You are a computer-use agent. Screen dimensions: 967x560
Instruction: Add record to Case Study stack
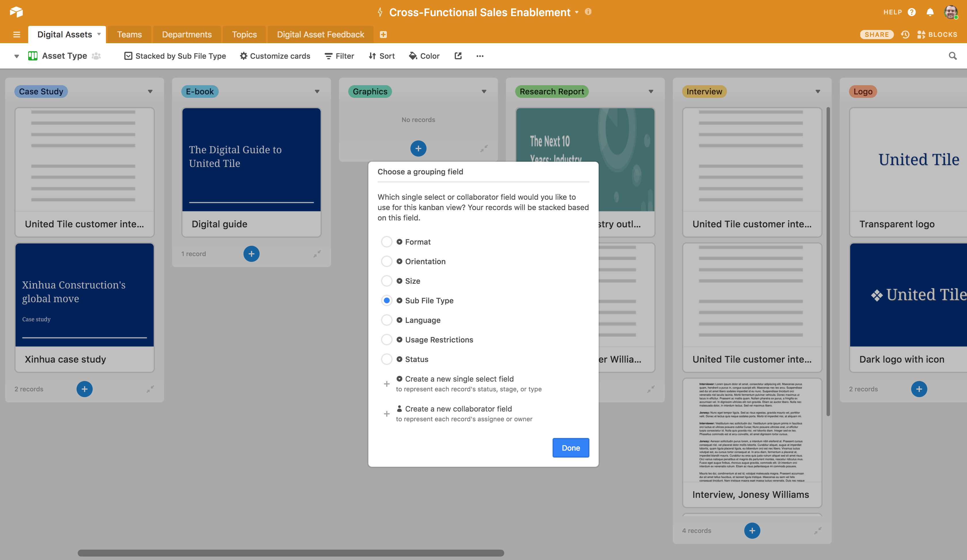pyautogui.click(x=84, y=389)
